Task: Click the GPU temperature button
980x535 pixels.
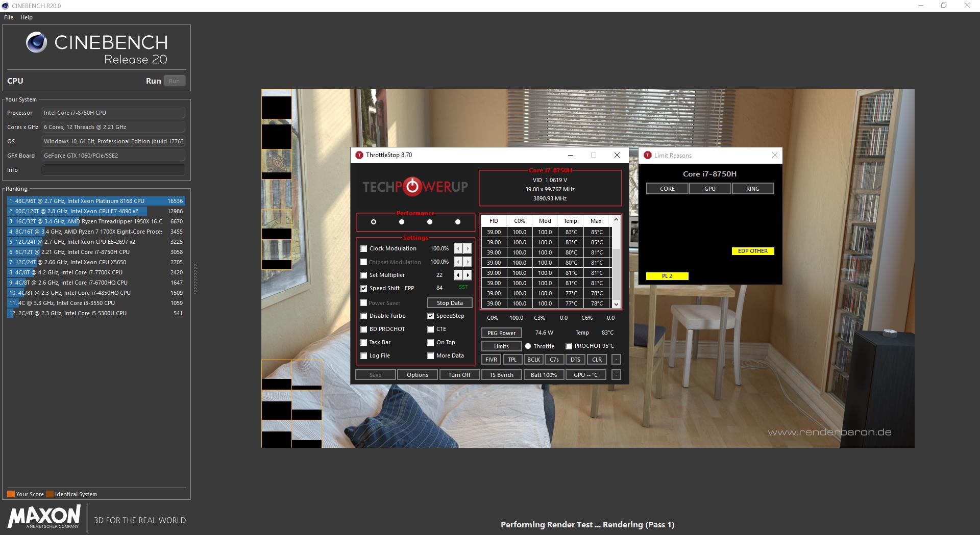Action: [585, 375]
